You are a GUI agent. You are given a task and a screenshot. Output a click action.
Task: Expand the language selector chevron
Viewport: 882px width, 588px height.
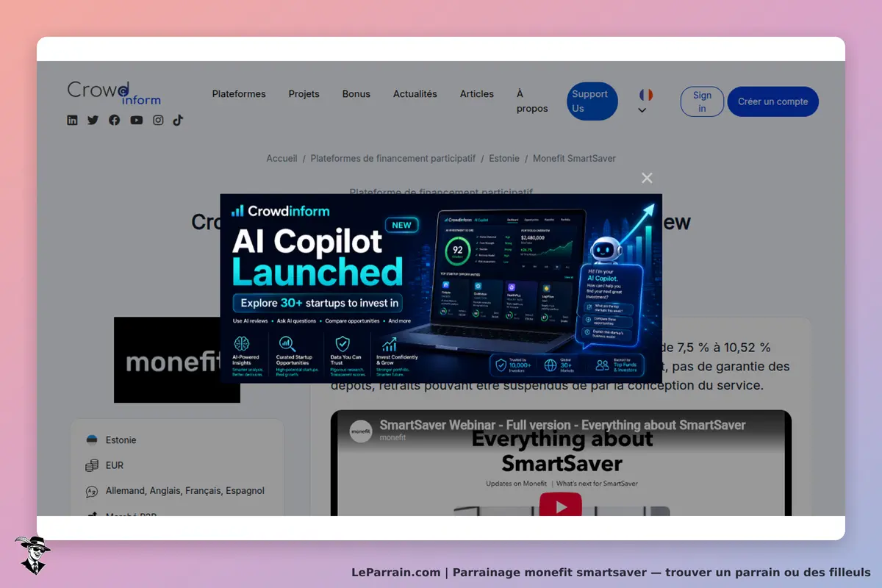[x=642, y=110]
